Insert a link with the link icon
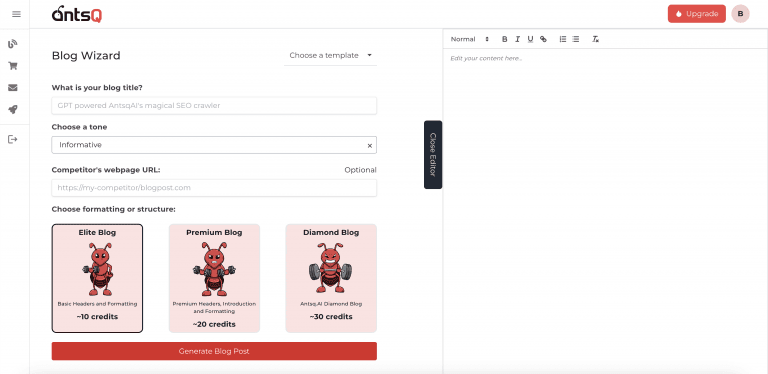The height and width of the screenshot is (374, 768). point(543,39)
